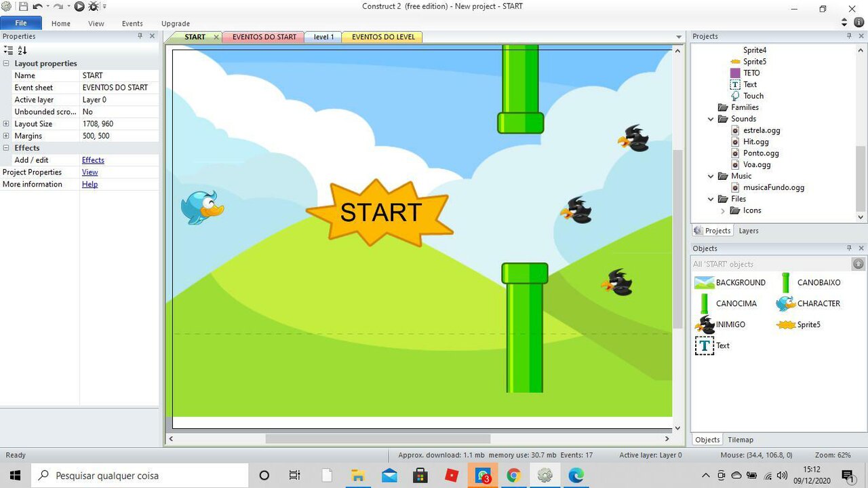
Task: Sort properties alphabetically A-Z icon
Action: point(22,50)
